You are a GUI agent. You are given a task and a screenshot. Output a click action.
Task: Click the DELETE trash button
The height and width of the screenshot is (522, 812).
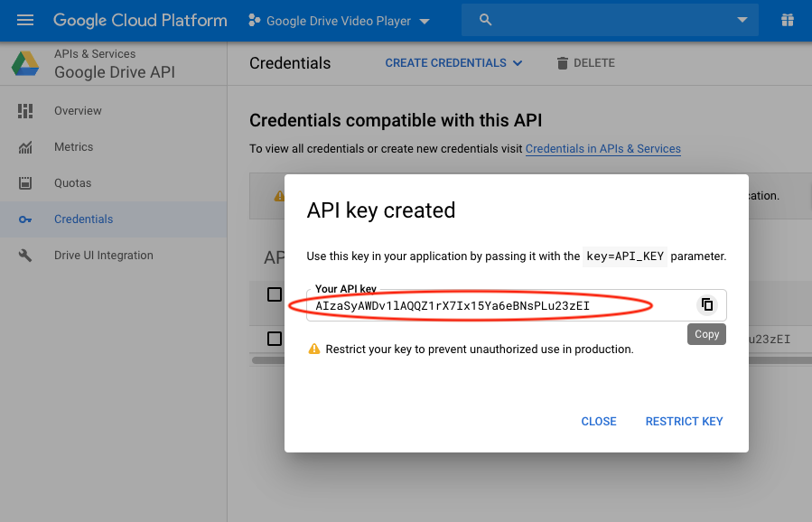click(584, 63)
